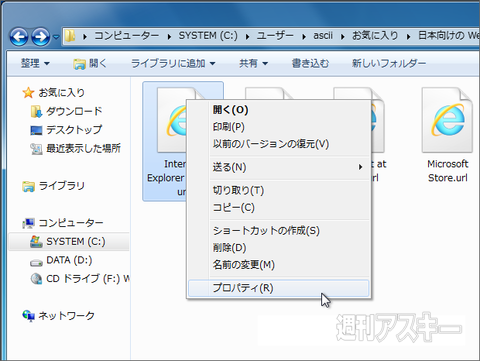Click the ライブラリ icon in sidebar
This screenshot has width=480, height=361.
click(28, 186)
